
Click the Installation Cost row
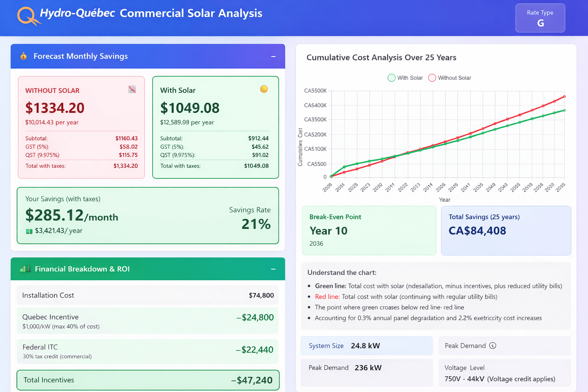(148, 295)
